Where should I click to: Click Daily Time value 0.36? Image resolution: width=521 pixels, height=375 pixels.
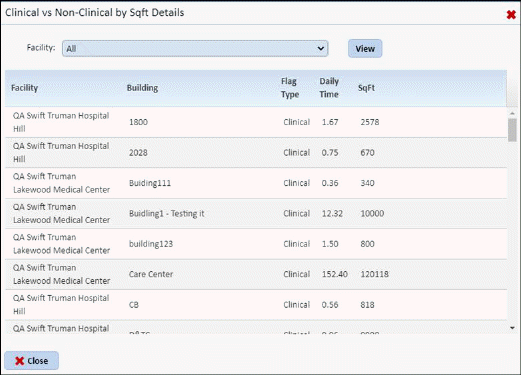pos(330,183)
